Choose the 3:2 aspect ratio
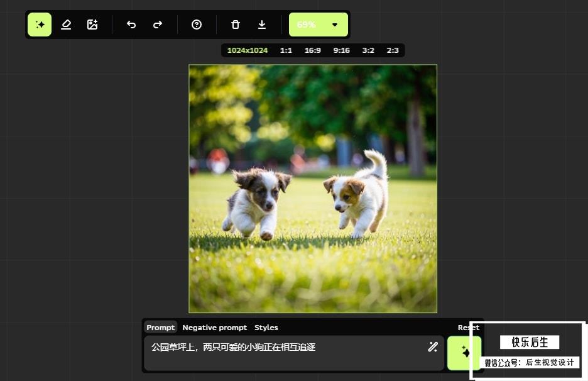The image size is (588, 381). 368,50
